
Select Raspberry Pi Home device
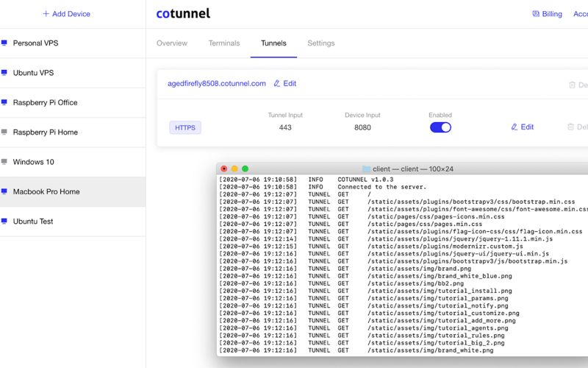coord(73,132)
